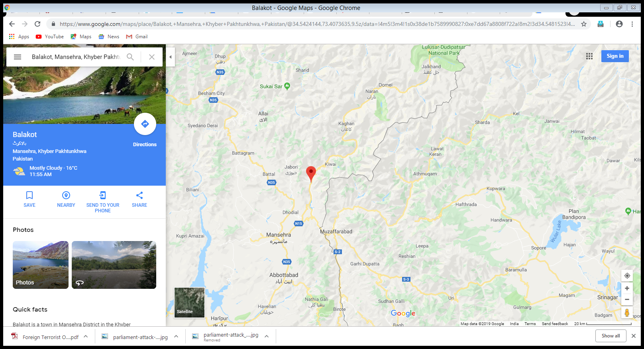Click the Street View pegman
This screenshot has width=644, height=349.
[x=627, y=313]
